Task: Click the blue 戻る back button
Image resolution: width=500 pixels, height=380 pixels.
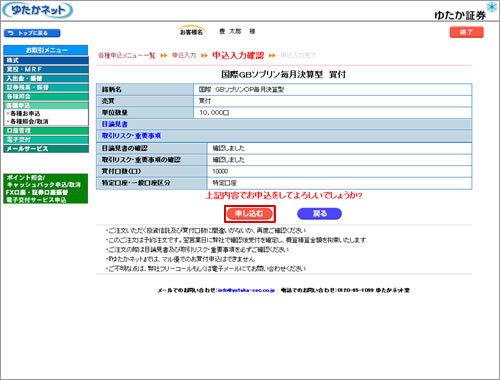Action: point(319,214)
